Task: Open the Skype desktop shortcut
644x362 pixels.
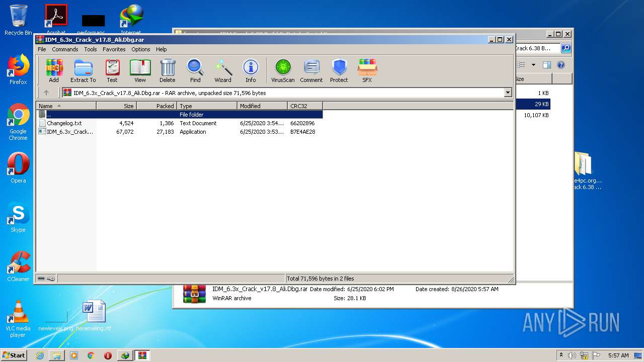Action: pyautogui.click(x=18, y=217)
